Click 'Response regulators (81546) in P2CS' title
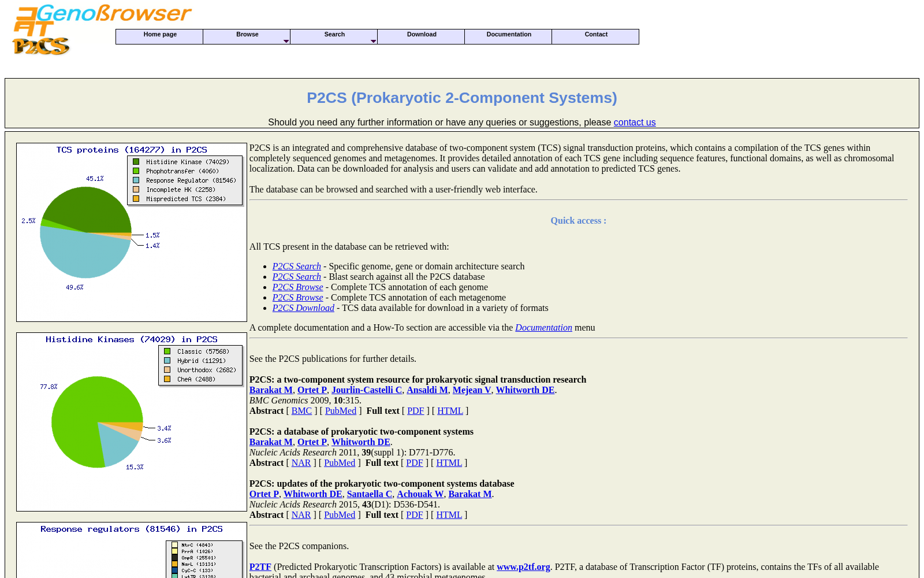Screen dimensions: 924x578 pyautogui.click(x=132, y=529)
